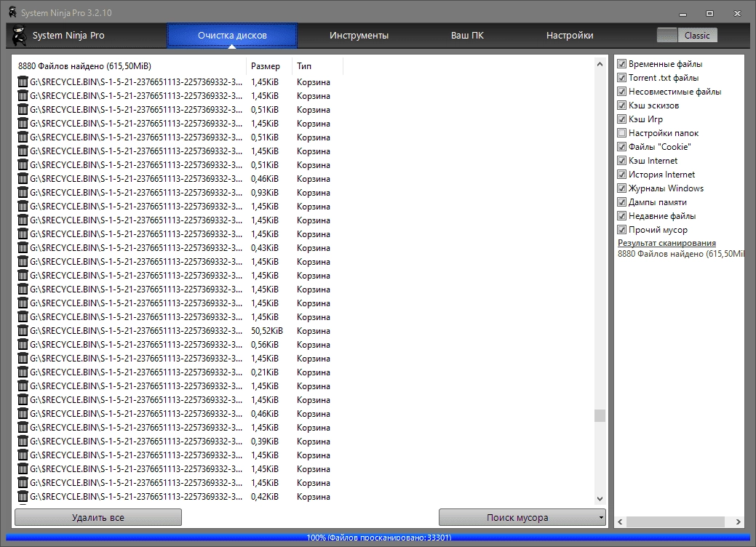
Task: Click scan summary text under Результат сканирования
Action: coord(681,254)
